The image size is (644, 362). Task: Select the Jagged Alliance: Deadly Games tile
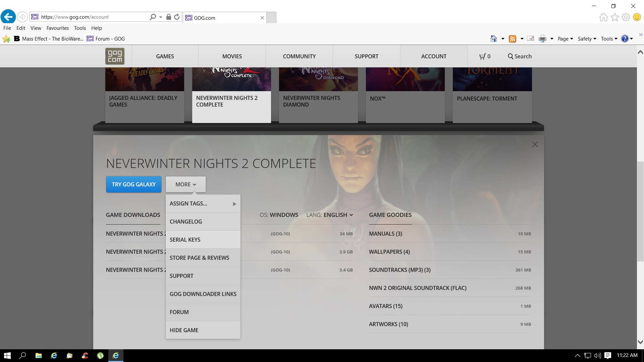(145, 95)
